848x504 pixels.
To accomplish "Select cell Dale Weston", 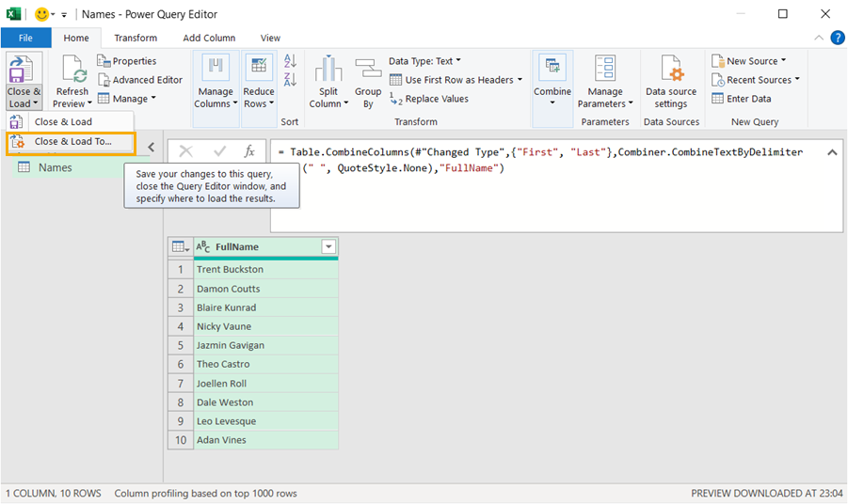I will click(x=266, y=402).
